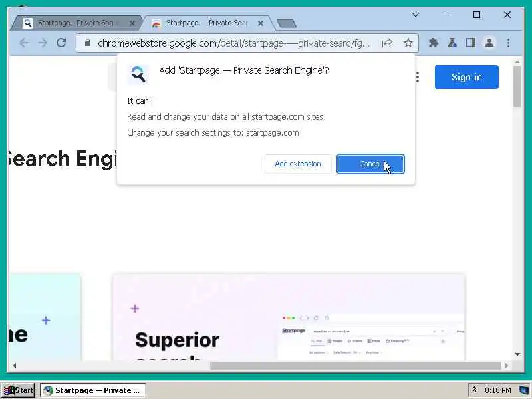
Task: Click the 'Change your search settings' text
Action: [213, 132]
